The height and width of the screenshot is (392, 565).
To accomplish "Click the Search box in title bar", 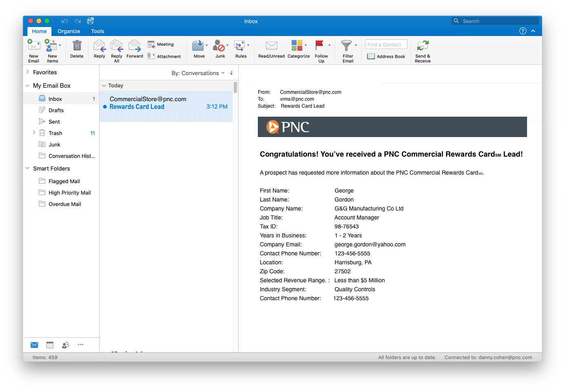I will 495,21.
